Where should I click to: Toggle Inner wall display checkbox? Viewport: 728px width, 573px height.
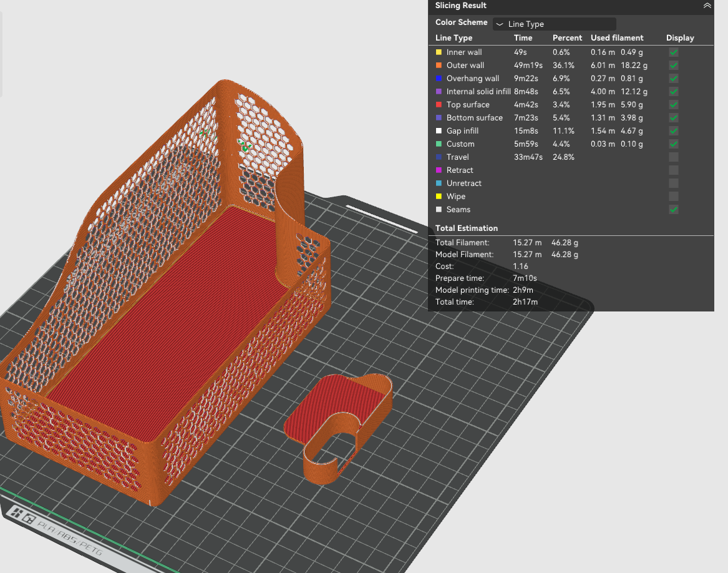click(x=674, y=52)
